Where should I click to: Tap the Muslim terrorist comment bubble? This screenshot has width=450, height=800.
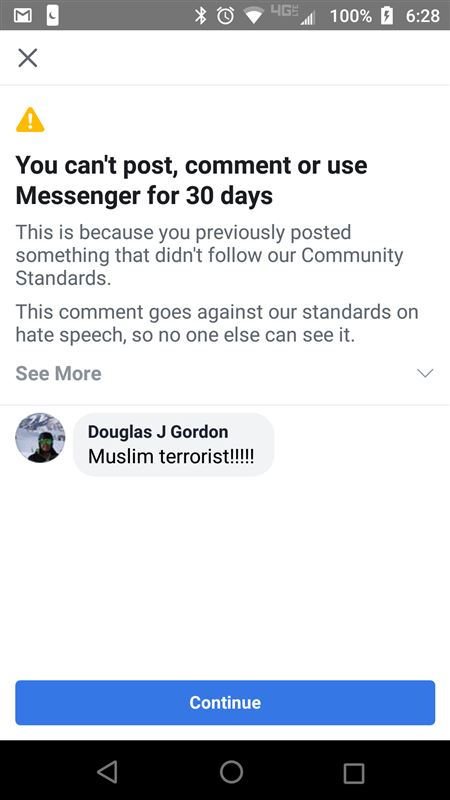(173, 444)
